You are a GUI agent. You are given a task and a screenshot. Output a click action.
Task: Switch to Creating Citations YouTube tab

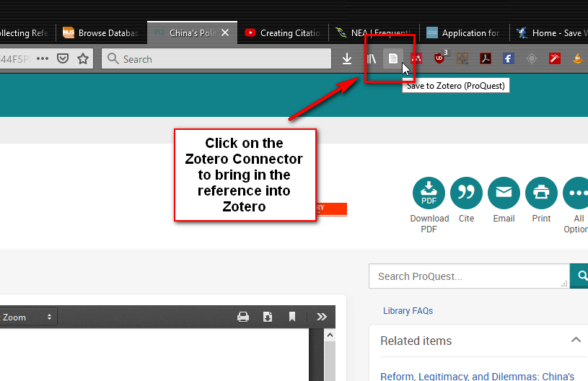coord(283,33)
